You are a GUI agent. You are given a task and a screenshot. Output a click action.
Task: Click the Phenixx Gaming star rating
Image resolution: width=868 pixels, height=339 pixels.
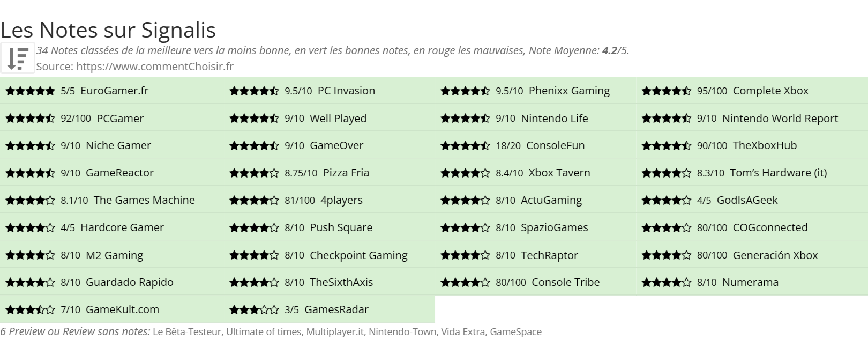(465, 91)
